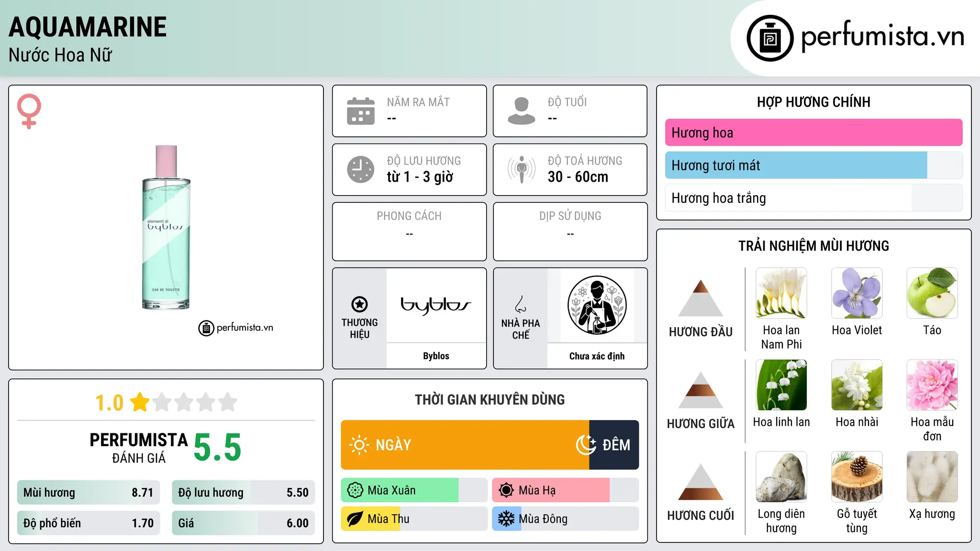980x551 pixels.
Task: Click the AQUAMARINE title
Action: pyautogui.click(x=88, y=27)
